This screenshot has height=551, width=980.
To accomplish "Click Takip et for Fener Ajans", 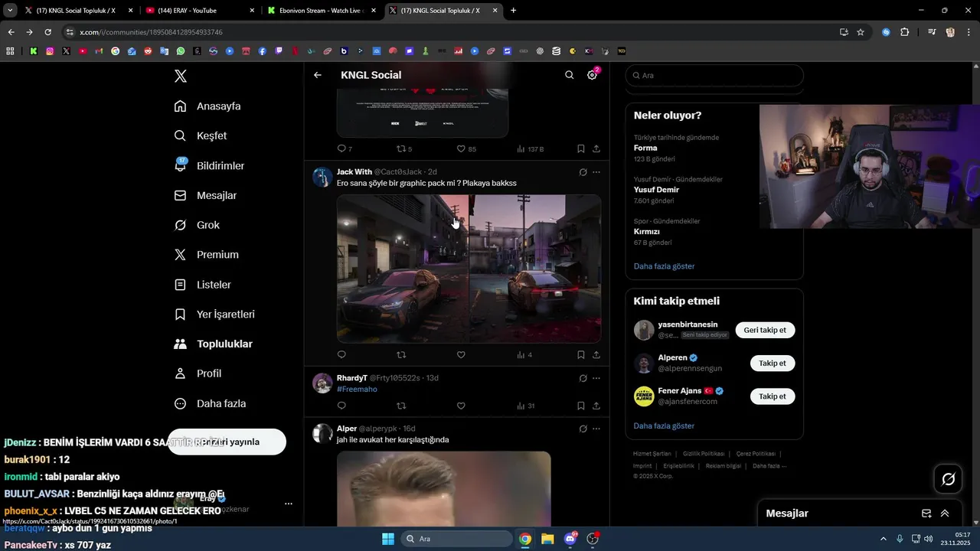I will pos(772,396).
